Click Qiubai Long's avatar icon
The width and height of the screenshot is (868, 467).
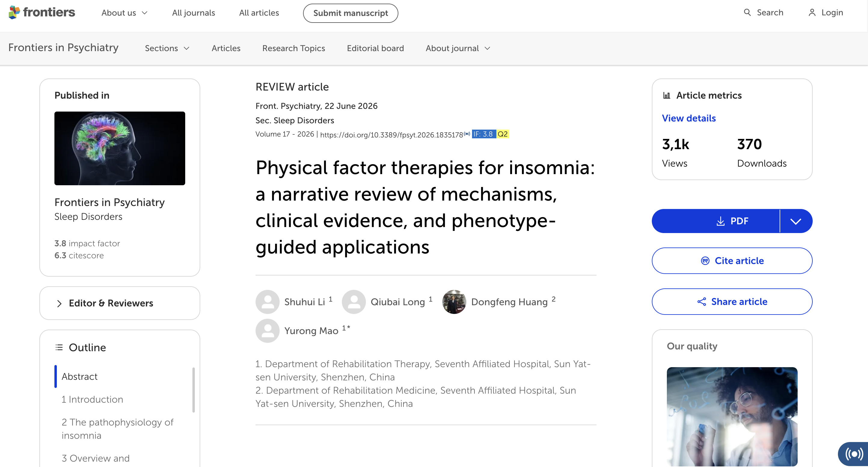(x=354, y=302)
